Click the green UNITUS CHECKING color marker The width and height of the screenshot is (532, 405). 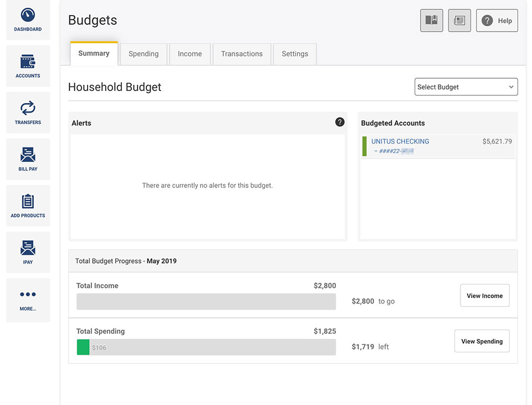(365, 146)
